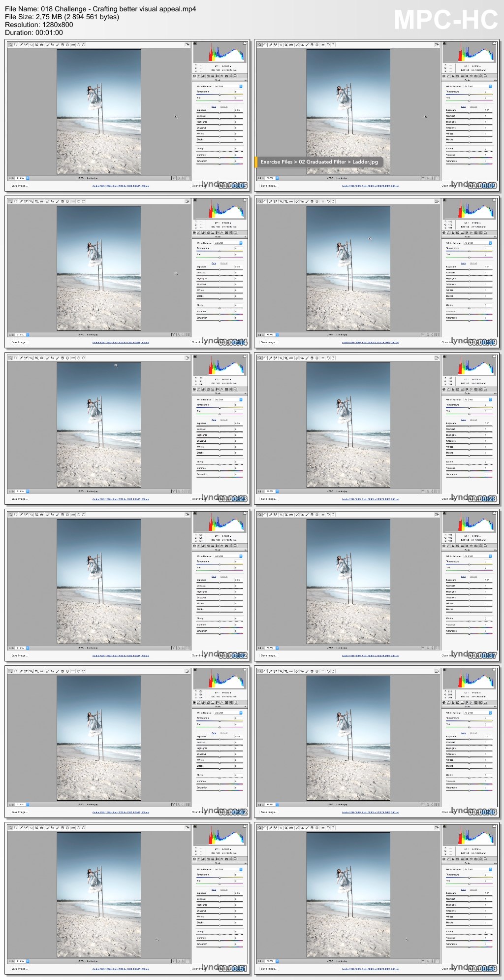
Task: Open the Tone Curve panel in the 00:00:05 frame
Action: 199,76
